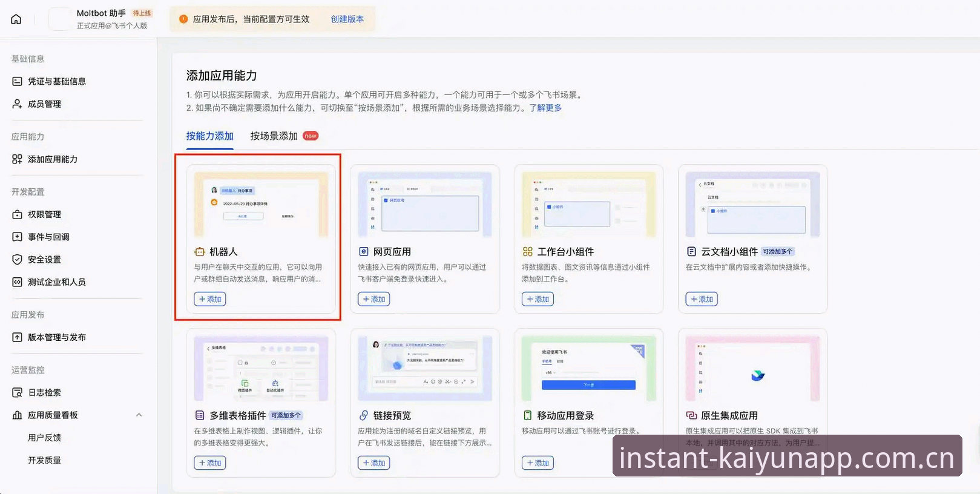Click the 原生集成应用 icon

click(691, 415)
